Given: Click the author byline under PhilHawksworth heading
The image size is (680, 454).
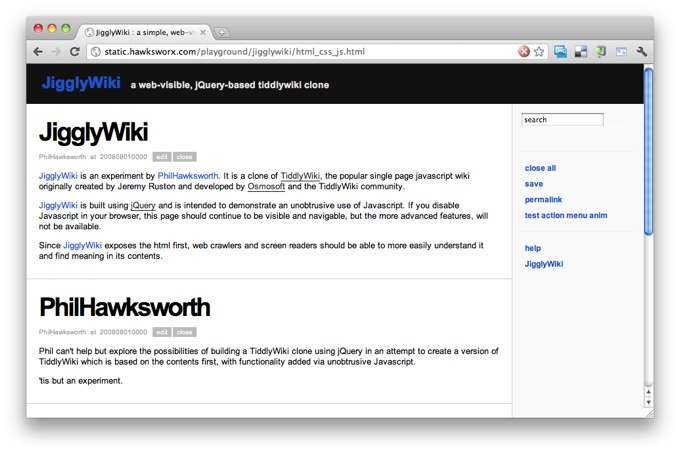Looking at the screenshot, I should point(93,332).
